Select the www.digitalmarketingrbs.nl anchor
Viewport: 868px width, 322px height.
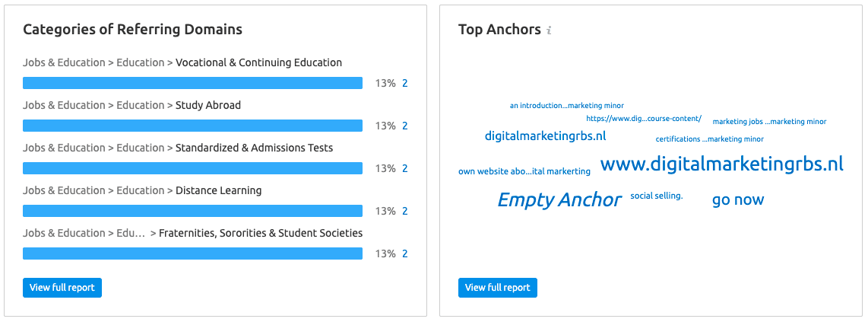(722, 164)
